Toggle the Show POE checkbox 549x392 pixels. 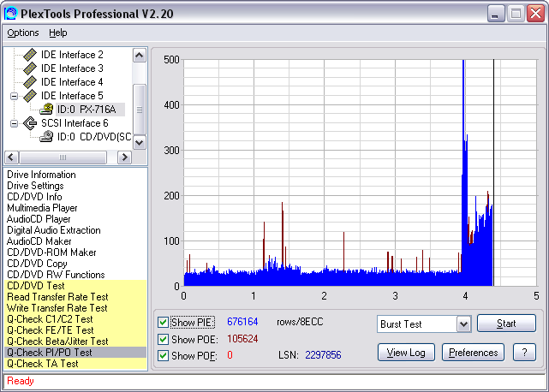[163, 339]
